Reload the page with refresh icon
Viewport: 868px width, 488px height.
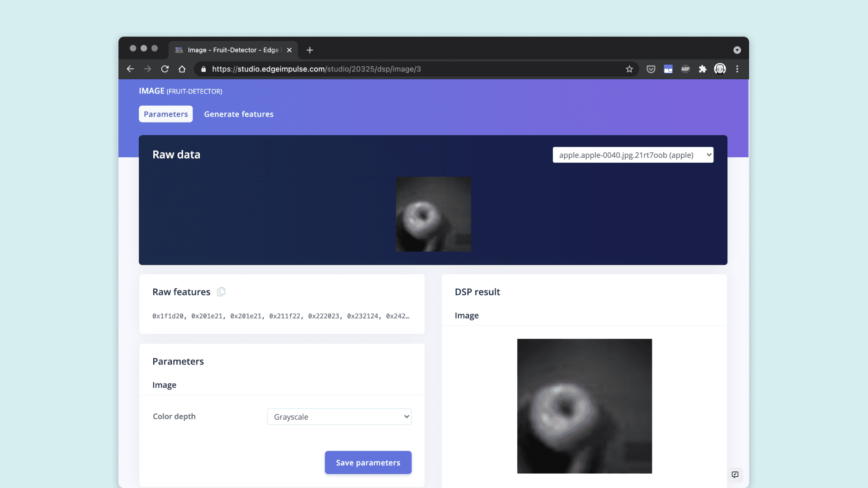(165, 69)
